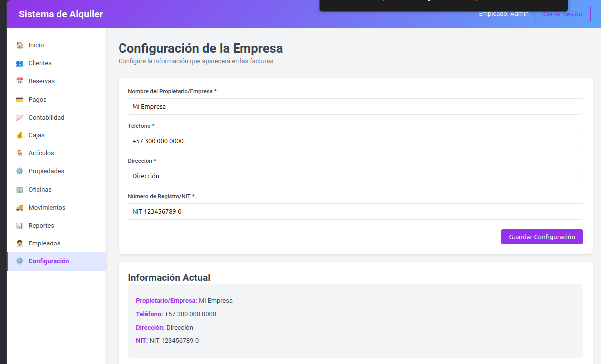Open the chart icon beside Contabilidad
The image size is (601, 364).
(20, 118)
